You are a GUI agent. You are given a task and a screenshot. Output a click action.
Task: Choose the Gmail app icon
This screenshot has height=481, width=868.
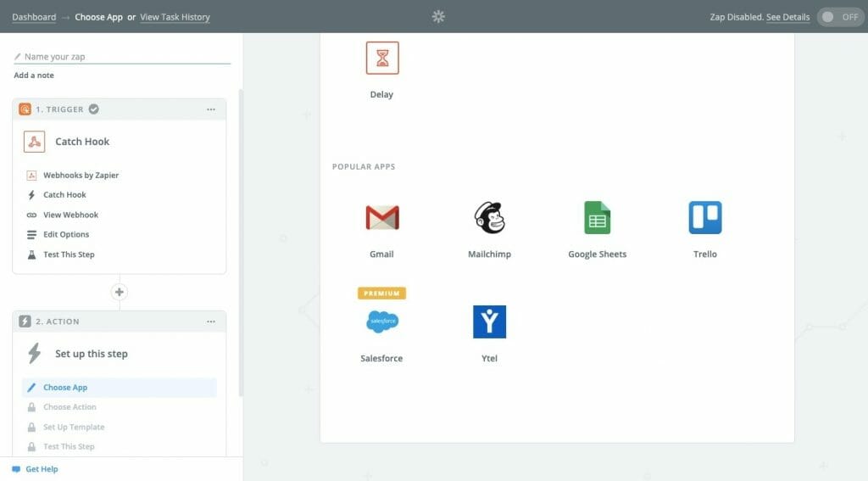[382, 217]
